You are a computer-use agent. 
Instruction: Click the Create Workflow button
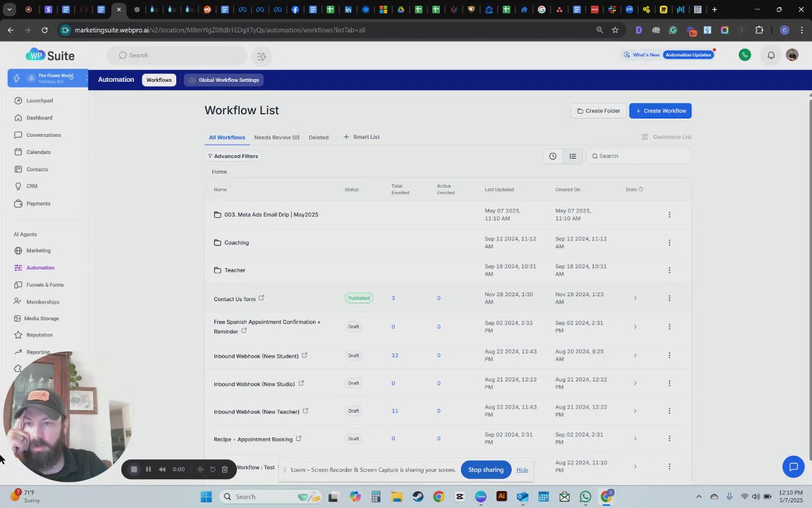click(x=660, y=111)
